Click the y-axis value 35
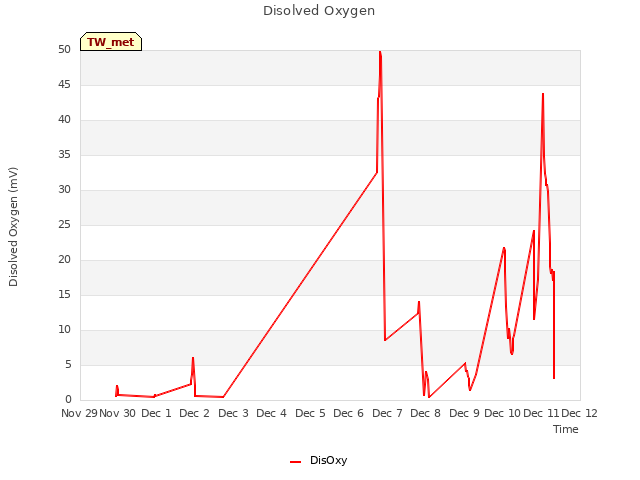Screen dimensions: 640x480 (64, 155)
